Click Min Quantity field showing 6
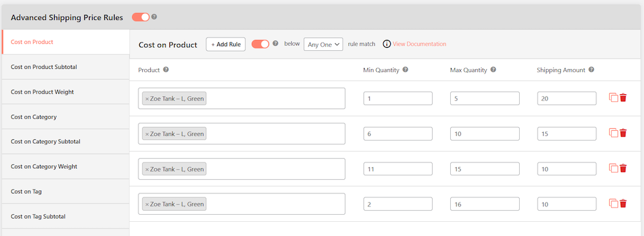The height and width of the screenshot is (236, 644). tap(398, 133)
